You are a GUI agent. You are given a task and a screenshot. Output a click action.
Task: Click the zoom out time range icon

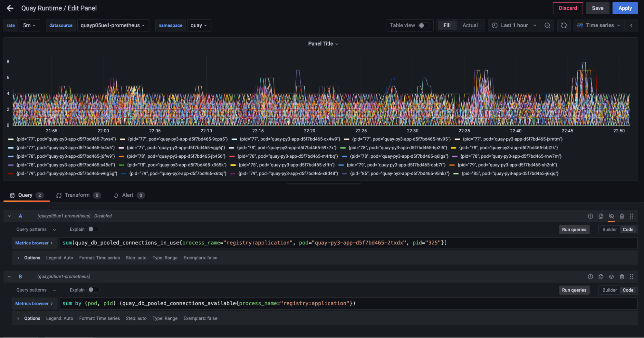547,25
